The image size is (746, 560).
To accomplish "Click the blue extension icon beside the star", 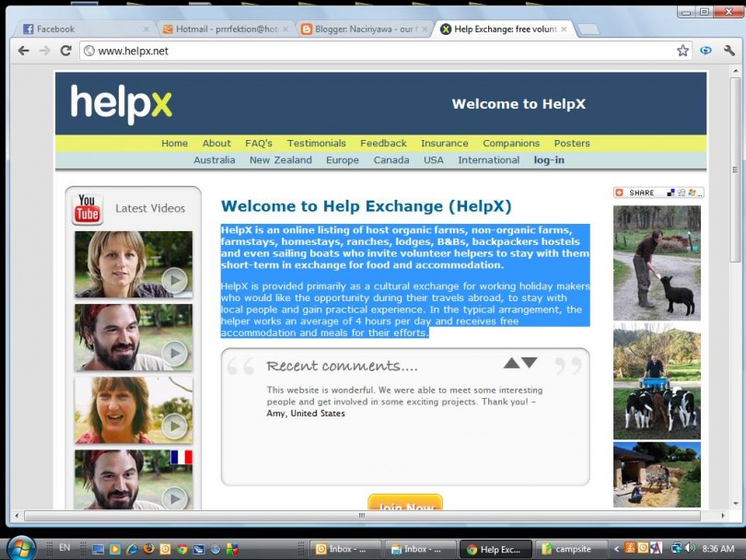I will (x=705, y=51).
